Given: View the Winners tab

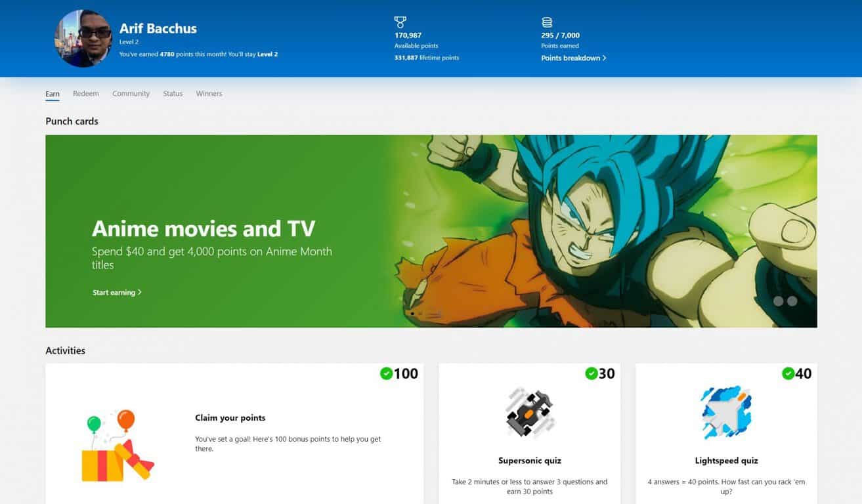Looking at the screenshot, I should pyautogui.click(x=209, y=94).
